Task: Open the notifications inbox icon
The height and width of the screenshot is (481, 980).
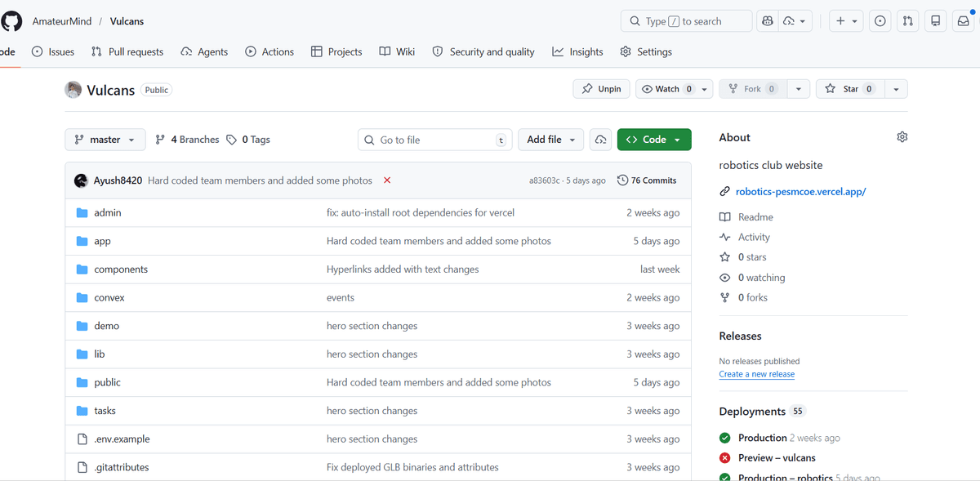Action: [964, 21]
